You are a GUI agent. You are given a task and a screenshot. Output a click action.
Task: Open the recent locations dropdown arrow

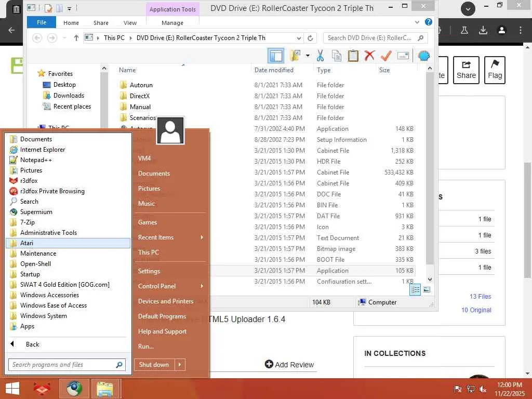[x=64, y=37]
